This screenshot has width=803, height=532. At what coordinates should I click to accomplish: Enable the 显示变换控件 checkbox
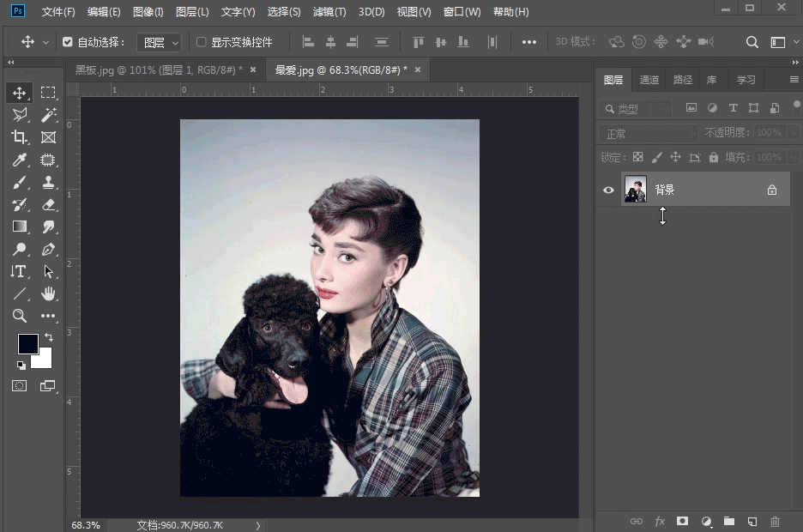coord(202,42)
